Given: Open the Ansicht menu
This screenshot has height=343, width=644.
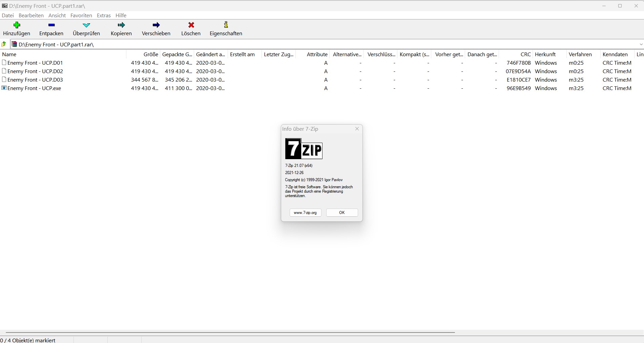Looking at the screenshot, I should [57, 15].
